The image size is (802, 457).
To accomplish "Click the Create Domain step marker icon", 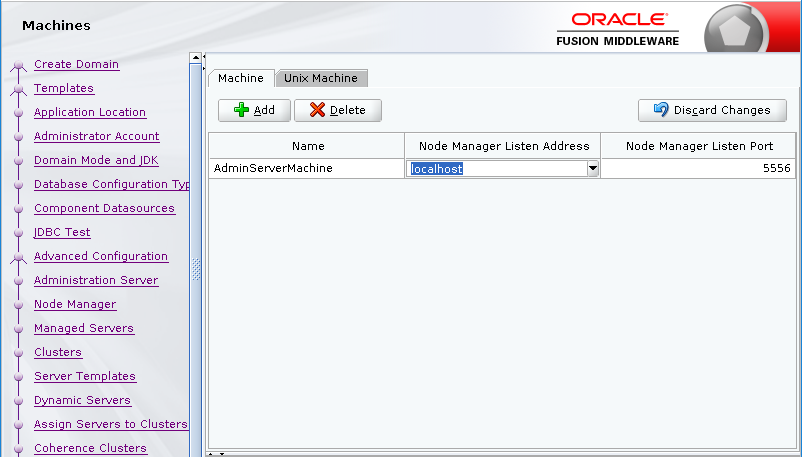I will (x=18, y=67).
